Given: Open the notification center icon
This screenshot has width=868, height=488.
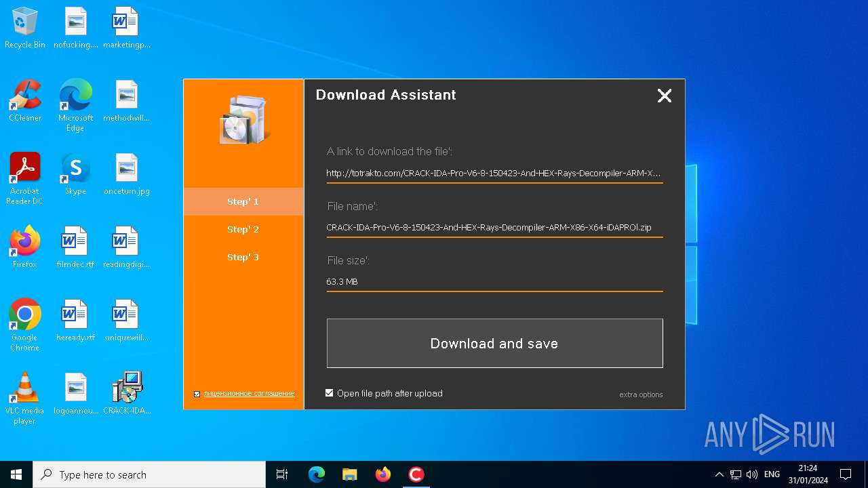Looking at the screenshot, I should [846, 474].
